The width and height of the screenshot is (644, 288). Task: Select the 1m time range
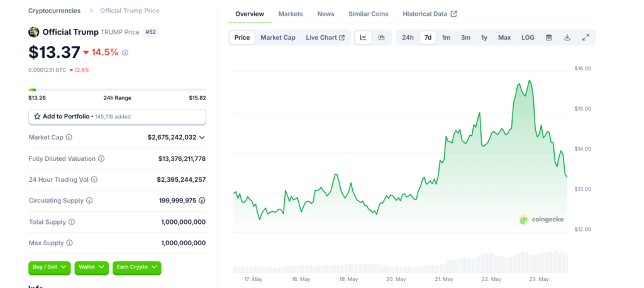(x=446, y=37)
